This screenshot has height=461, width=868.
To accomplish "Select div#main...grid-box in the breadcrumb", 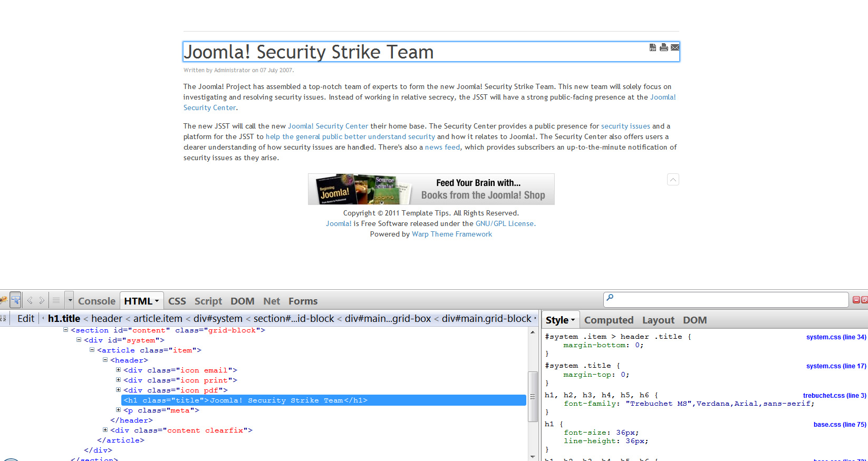I will pyautogui.click(x=388, y=318).
